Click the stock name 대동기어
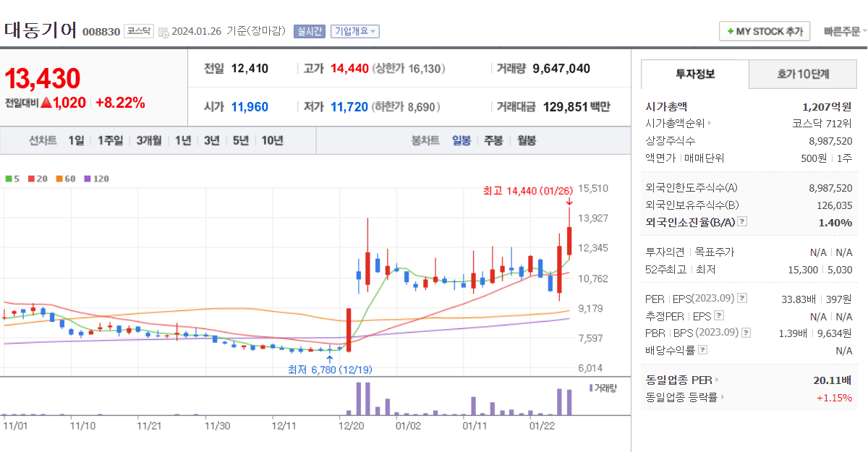Screen dimensions: 868x452 (41, 30)
